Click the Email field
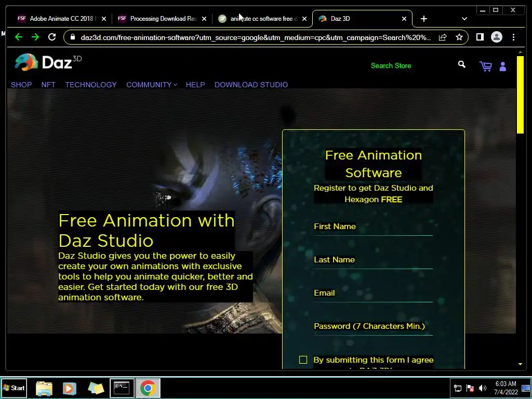 click(373, 293)
